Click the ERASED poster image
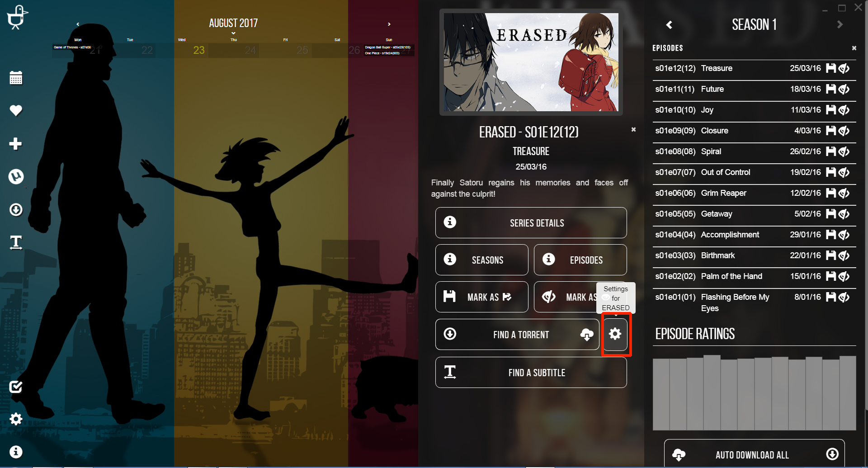The width and height of the screenshot is (868, 468). tap(531, 62)
